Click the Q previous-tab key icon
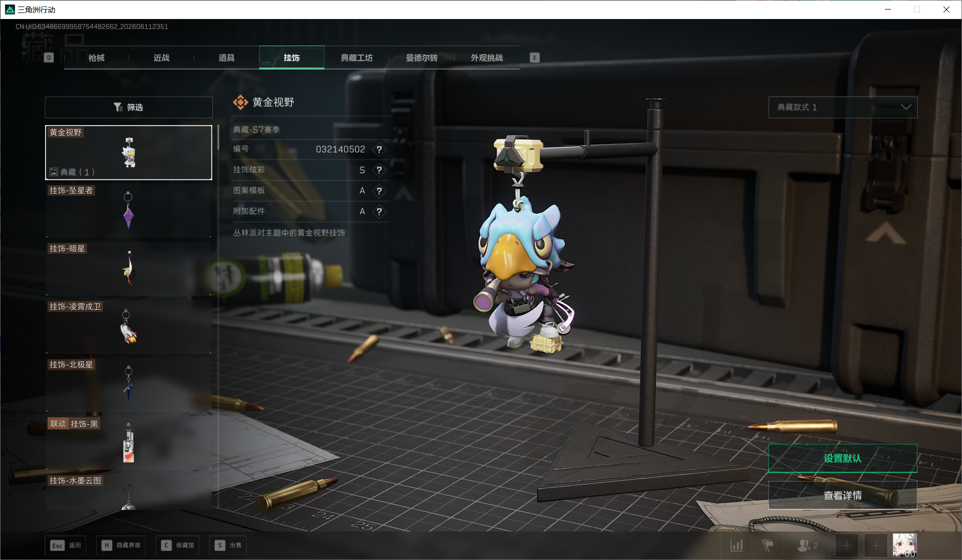 tap(49, 58)
